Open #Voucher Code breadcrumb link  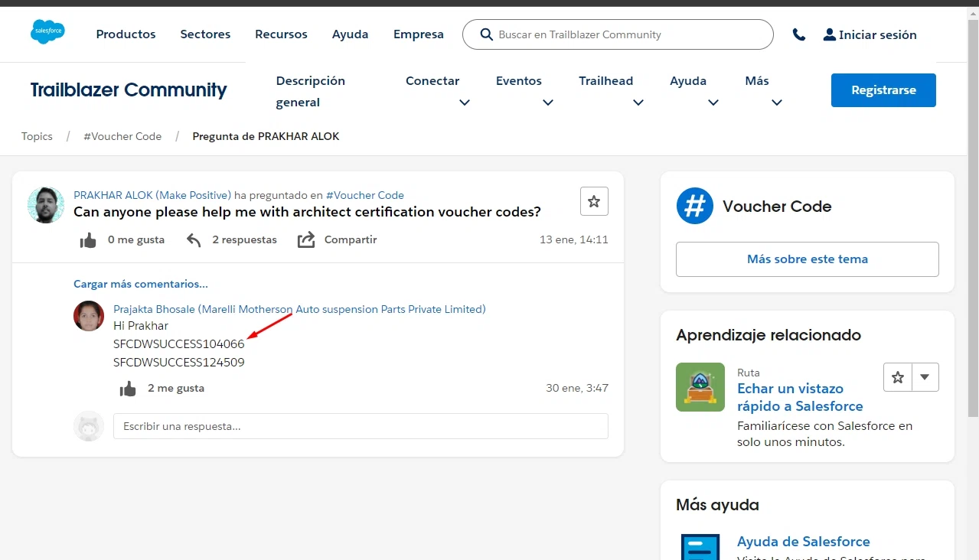(x=122, y=136)
